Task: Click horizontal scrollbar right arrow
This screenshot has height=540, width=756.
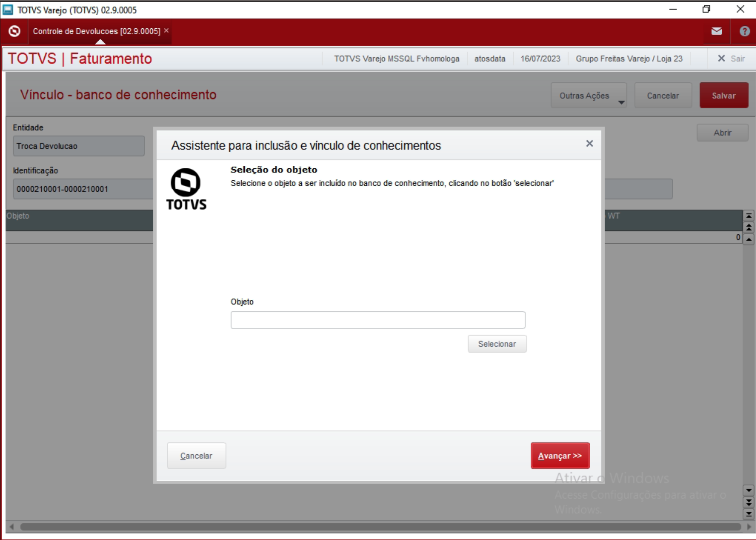Action: coord(749,527)
